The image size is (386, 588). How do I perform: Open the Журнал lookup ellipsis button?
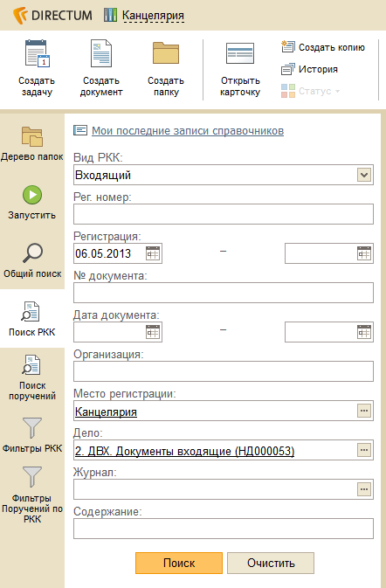click(x=364, y=489)
